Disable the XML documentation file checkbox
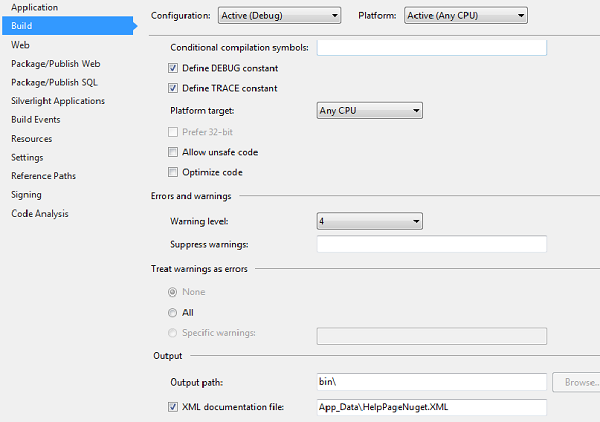This screenshot has width=600, height=422. pos(174,406)
